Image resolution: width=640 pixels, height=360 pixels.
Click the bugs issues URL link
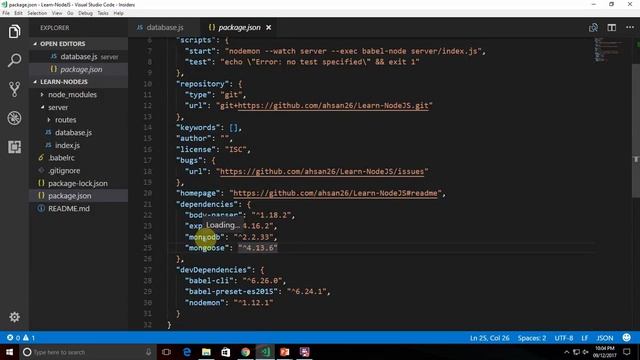(322, 171)
